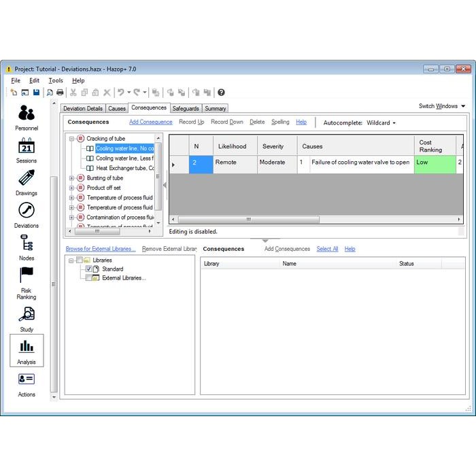Click the Add Consequences button

click(x=287, y=249)
